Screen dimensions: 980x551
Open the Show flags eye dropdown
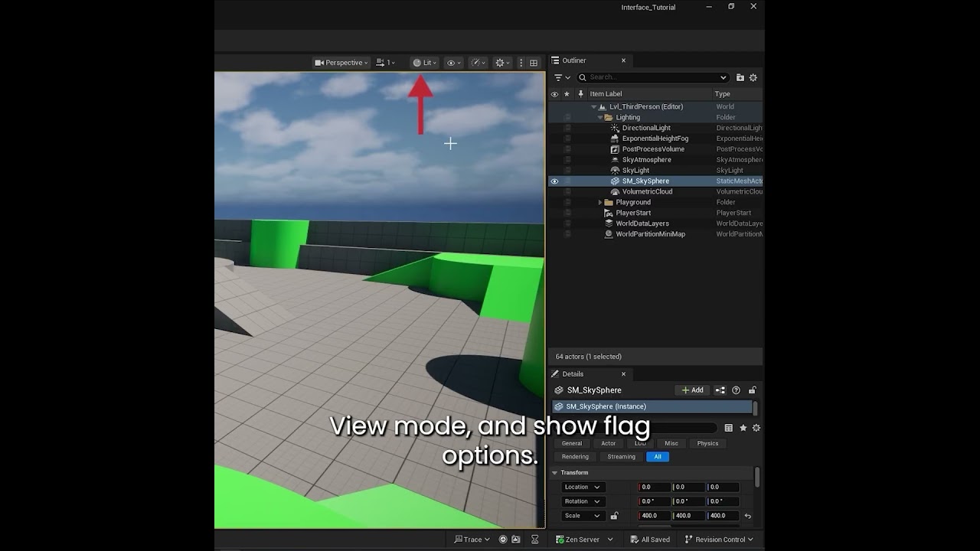pyautogui.click(x=453, y=63)
